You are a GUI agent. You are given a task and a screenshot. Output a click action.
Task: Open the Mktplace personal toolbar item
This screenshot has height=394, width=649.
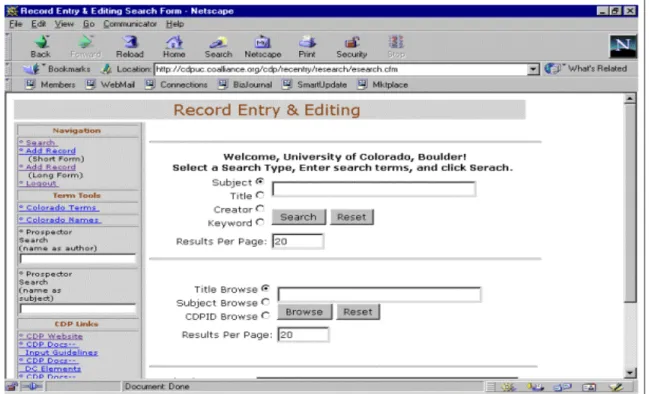(x=383, y=85)
